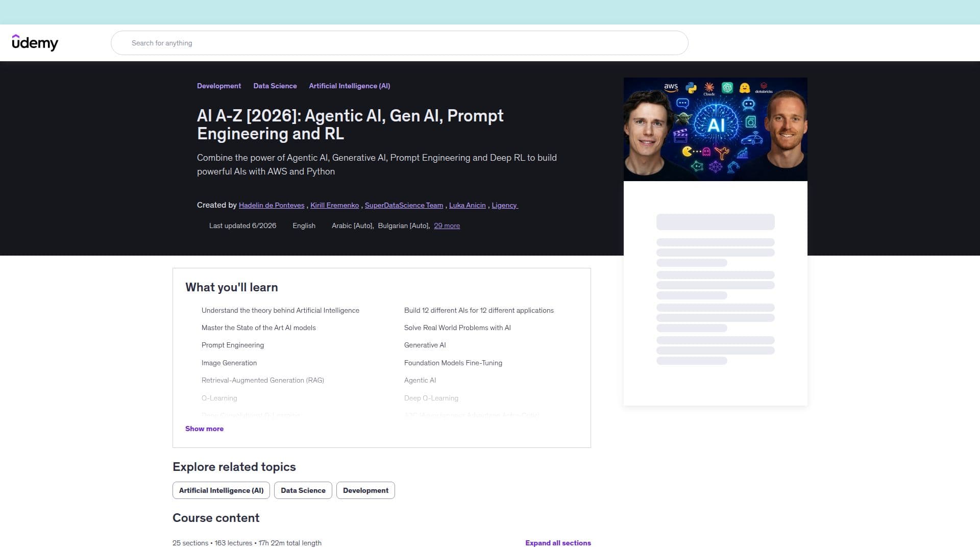Screen dimensions: 980x551
Task: Select the 'Prompt Engineering' learning item
Action: pyautogui.click(x=232, y=345)
